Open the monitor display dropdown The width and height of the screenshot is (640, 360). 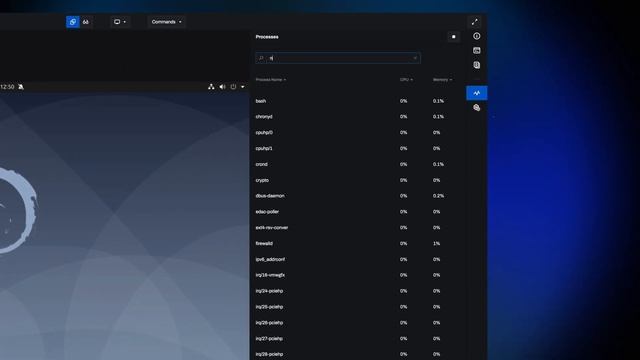[x=120, y=22]
